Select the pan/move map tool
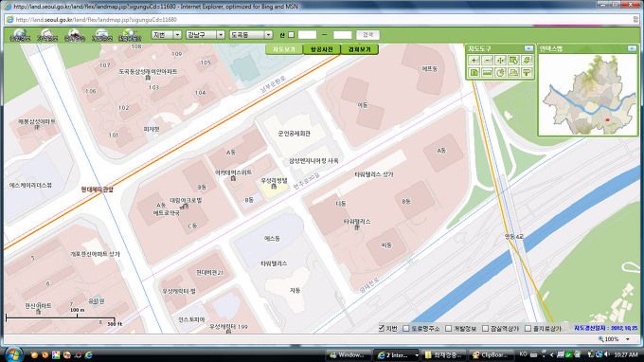 500,61
